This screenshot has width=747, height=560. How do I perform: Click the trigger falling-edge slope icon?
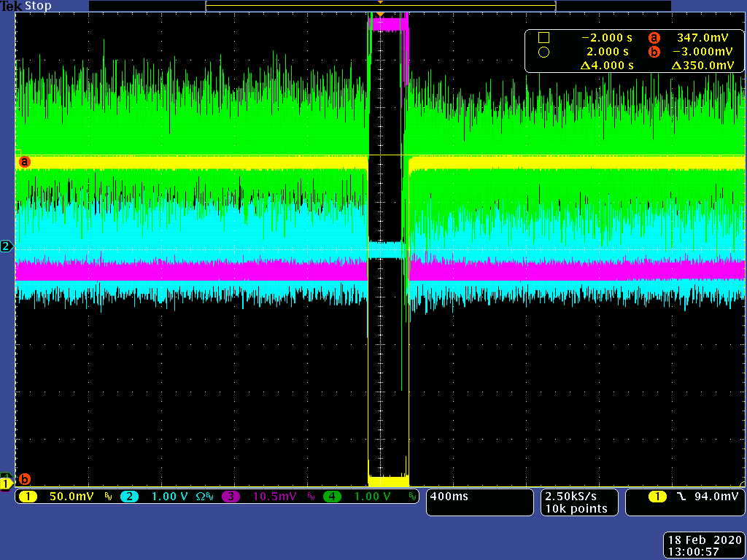[x=681, y=497]
